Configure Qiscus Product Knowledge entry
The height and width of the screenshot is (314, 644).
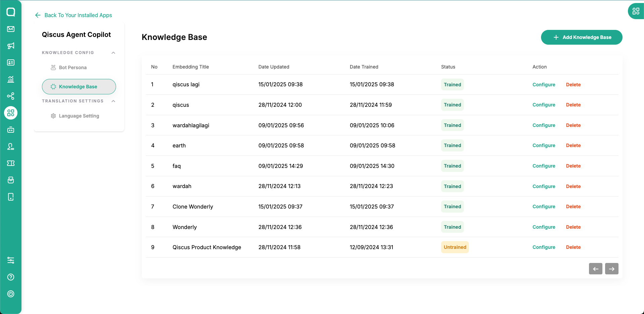544,247
